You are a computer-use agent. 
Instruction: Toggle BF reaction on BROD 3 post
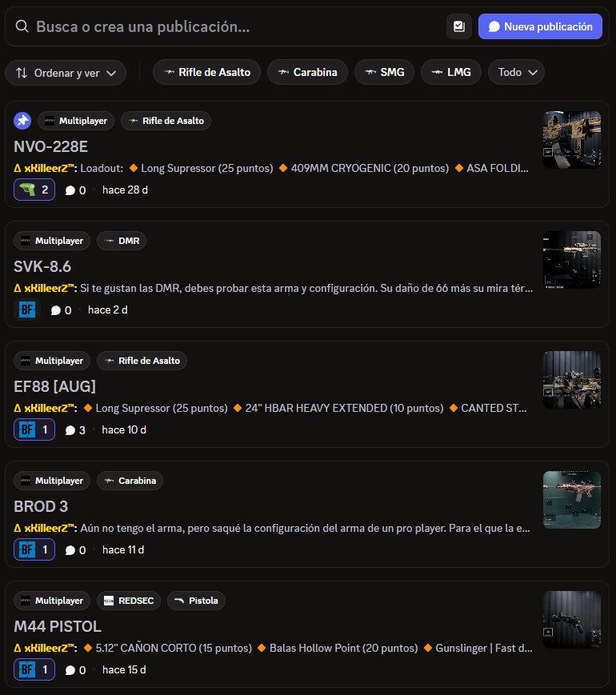(x=34, y=549)
